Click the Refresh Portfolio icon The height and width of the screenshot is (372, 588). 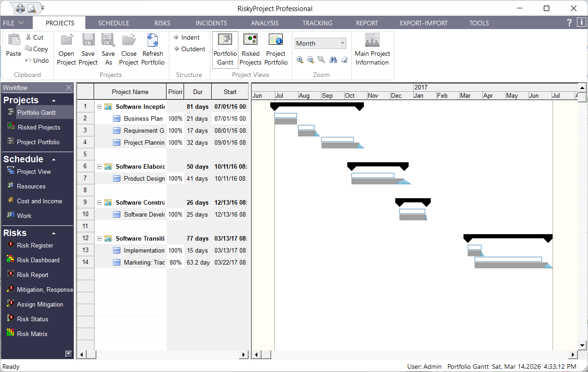[x=153, y=41]
